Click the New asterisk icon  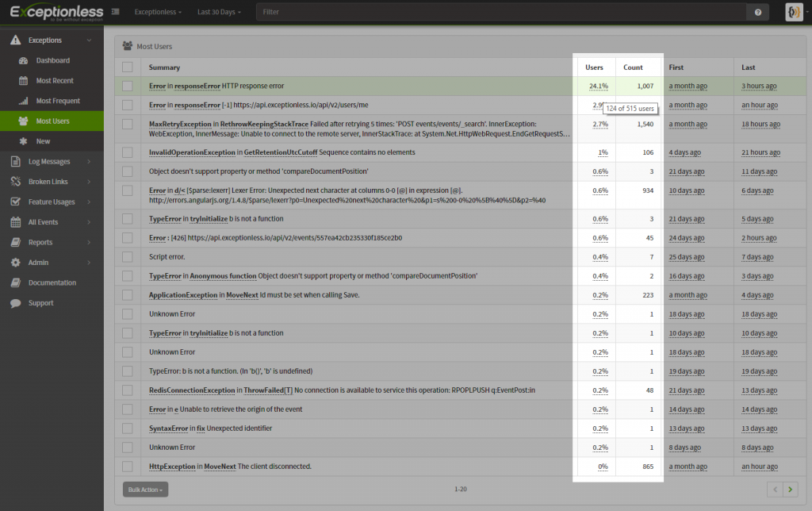23,141
